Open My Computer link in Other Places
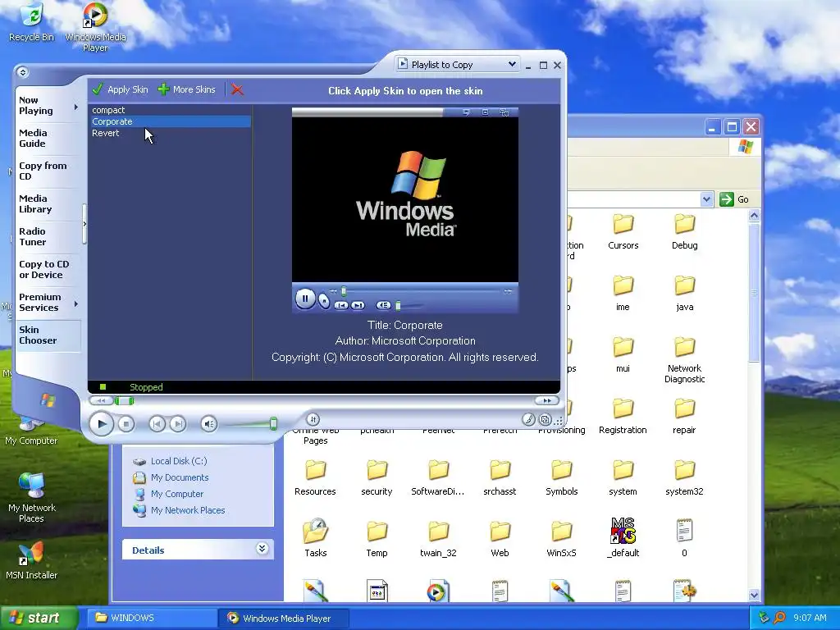The width and height of the screenshot is (840, 630). (x=177, y=494)
